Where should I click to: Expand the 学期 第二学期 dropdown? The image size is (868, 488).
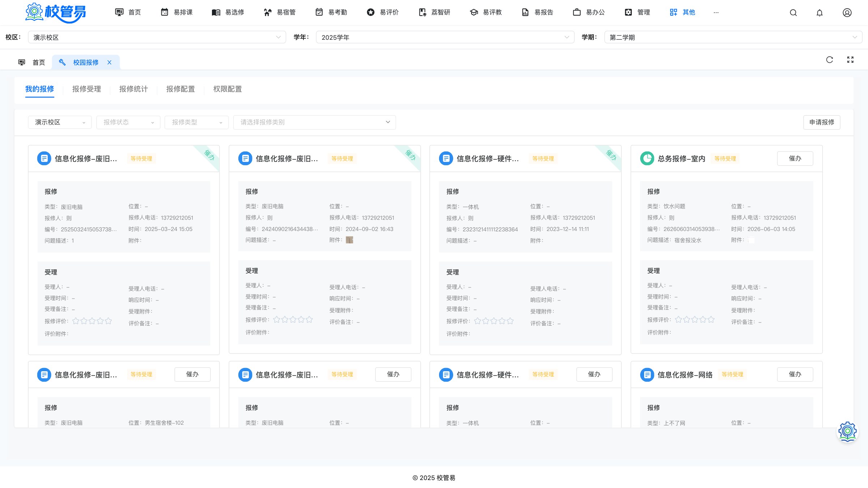[733, 37]
